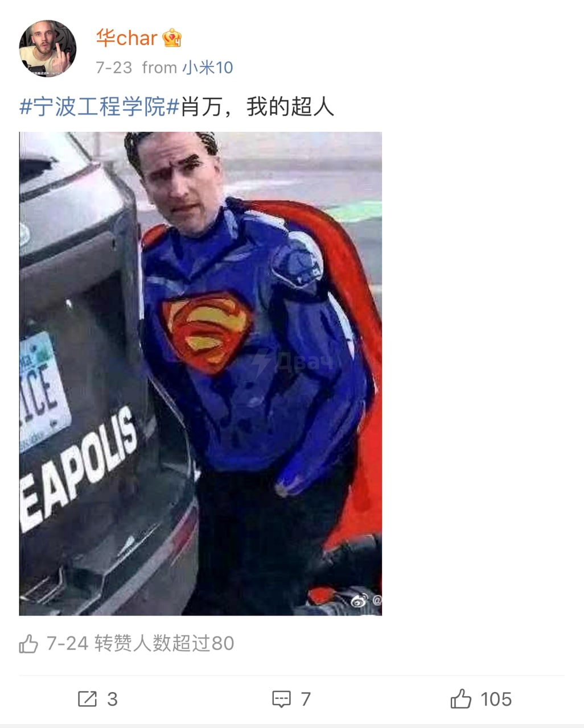Click thumbs-up icon beside 转赞人数超过80

(28, 644)
